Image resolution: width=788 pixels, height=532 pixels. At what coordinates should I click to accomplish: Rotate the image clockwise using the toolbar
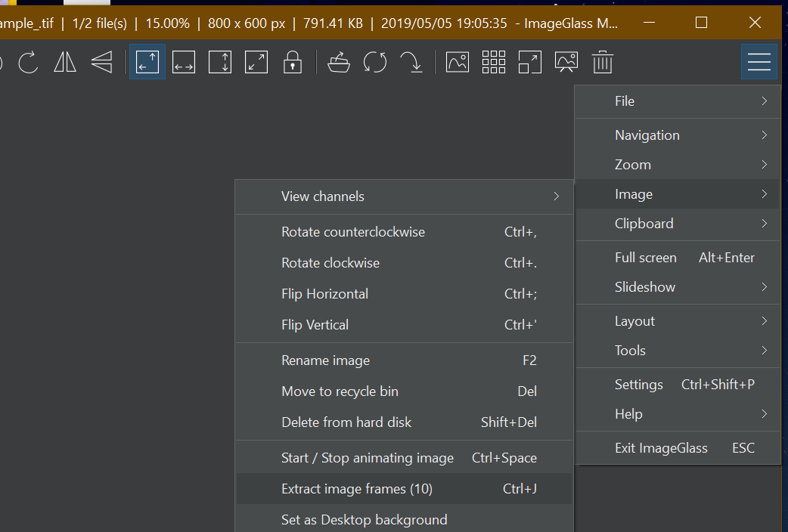click(x=28, y=62)
